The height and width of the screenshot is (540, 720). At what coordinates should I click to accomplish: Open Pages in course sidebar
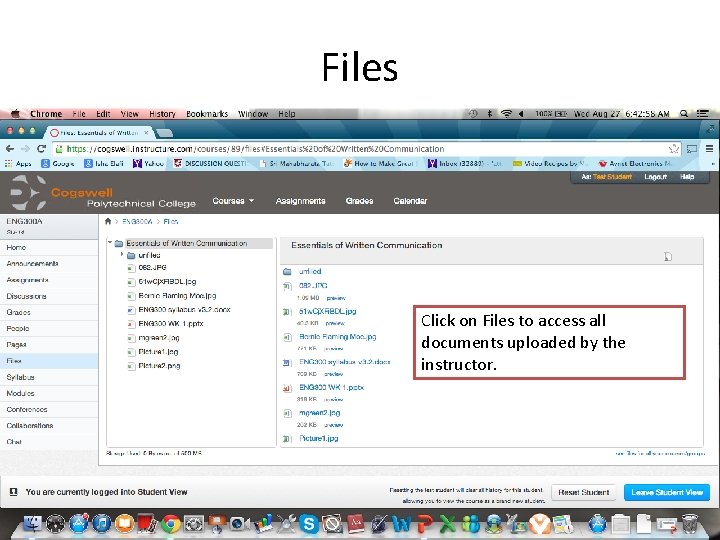(x=49, y=344)
